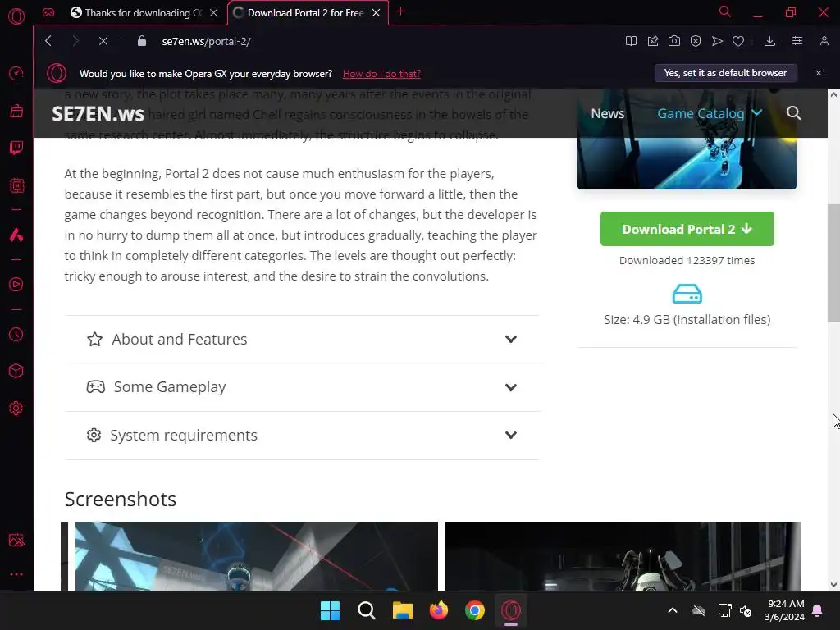This screenshot has width=840, height=630.
Task: Click the page vertical scrollbar thumb
Action: (x=833, y=263)
